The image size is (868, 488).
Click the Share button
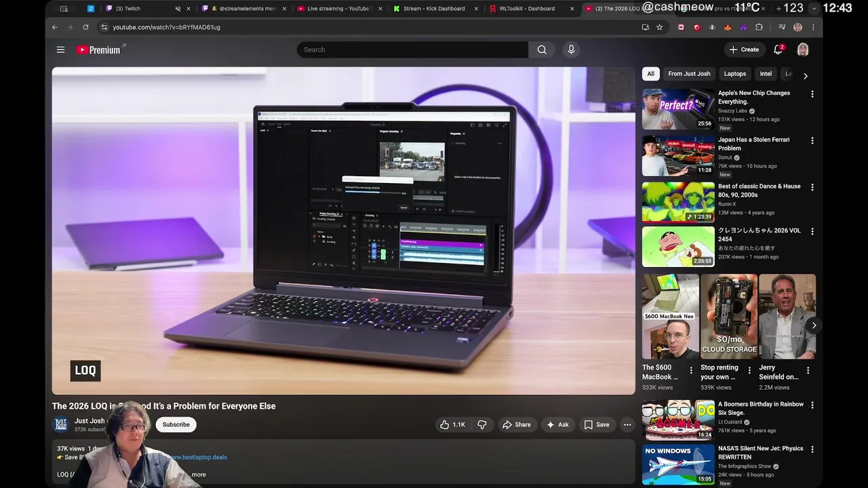tap(516, 425)
